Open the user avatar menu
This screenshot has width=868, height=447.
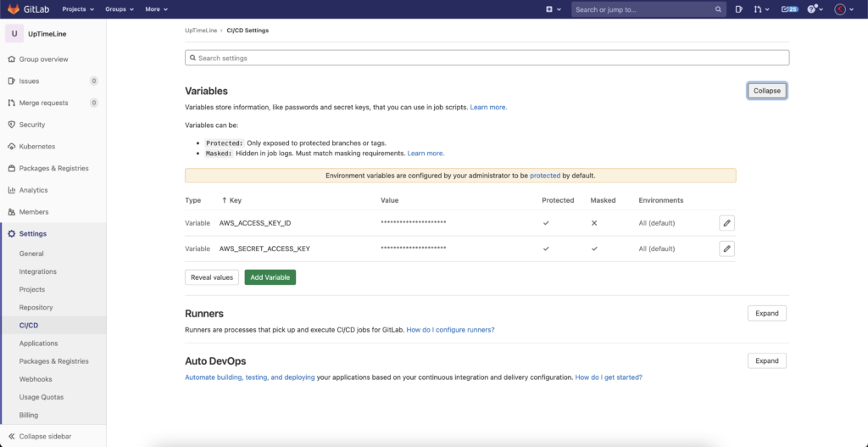click(844, 9)
